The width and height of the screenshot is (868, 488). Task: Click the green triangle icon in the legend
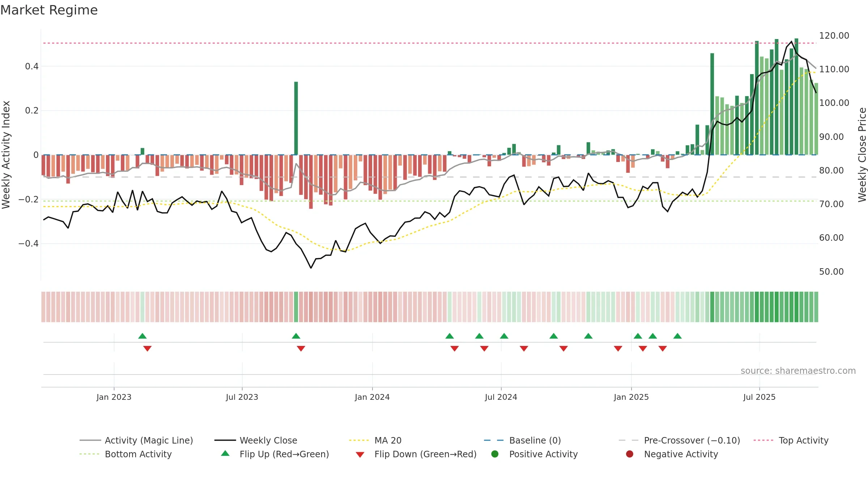(225, 453)
